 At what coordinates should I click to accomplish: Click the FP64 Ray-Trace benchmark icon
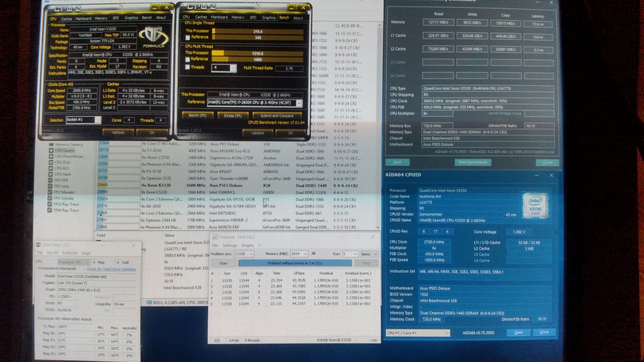click(49, 210)
